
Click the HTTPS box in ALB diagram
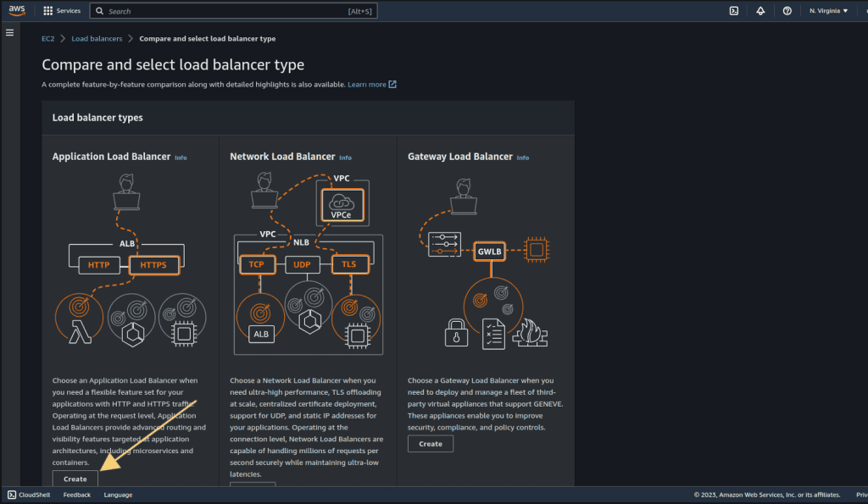[153, 266]
